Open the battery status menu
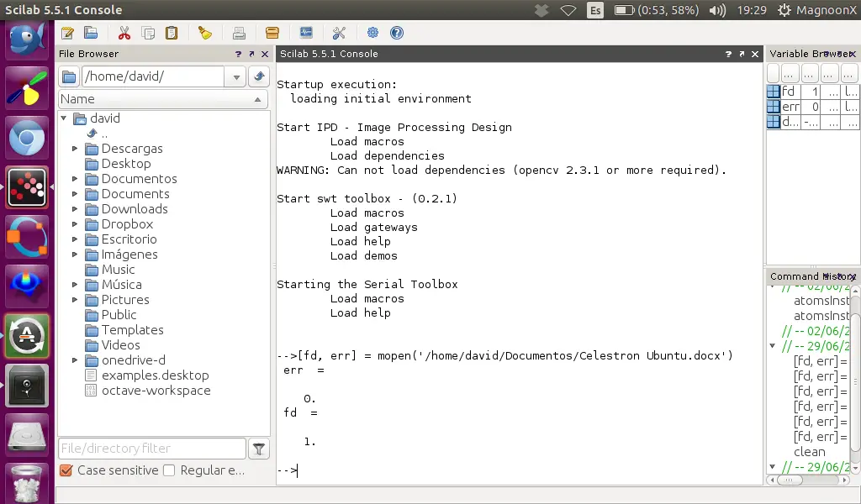Viewport: 861px width, 504px height. [x=656, y=10]
